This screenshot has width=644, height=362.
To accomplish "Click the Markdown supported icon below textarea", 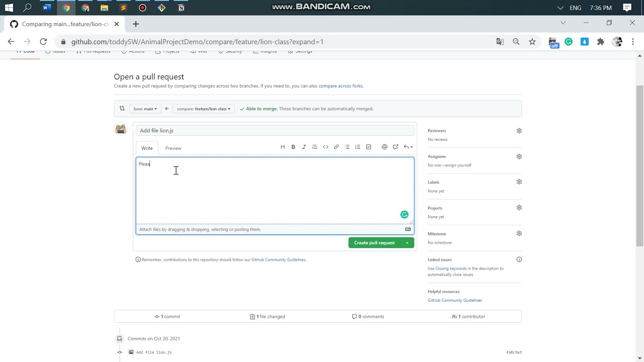I will tap(408, 229).
